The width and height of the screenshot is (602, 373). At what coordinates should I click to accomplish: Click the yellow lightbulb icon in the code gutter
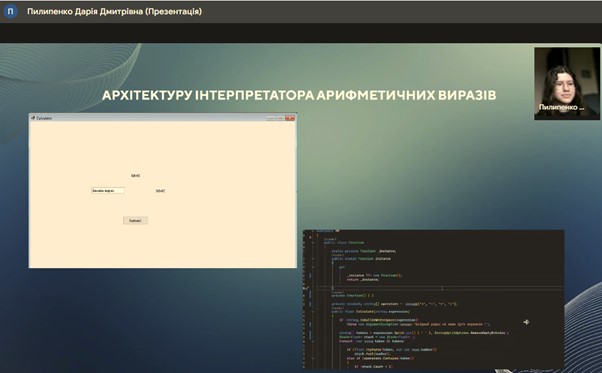(x=311, y=238)
